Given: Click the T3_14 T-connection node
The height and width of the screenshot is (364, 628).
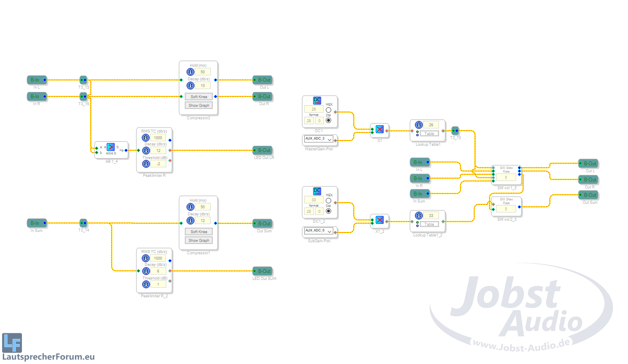Looking at the screenshot, I should click(83, 223).
